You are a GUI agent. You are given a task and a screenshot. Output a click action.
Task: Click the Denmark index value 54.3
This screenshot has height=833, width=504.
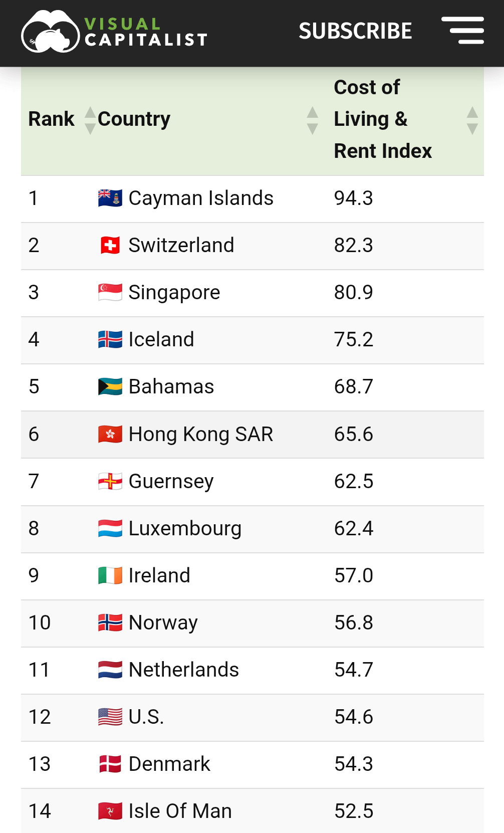coord(354,764)
